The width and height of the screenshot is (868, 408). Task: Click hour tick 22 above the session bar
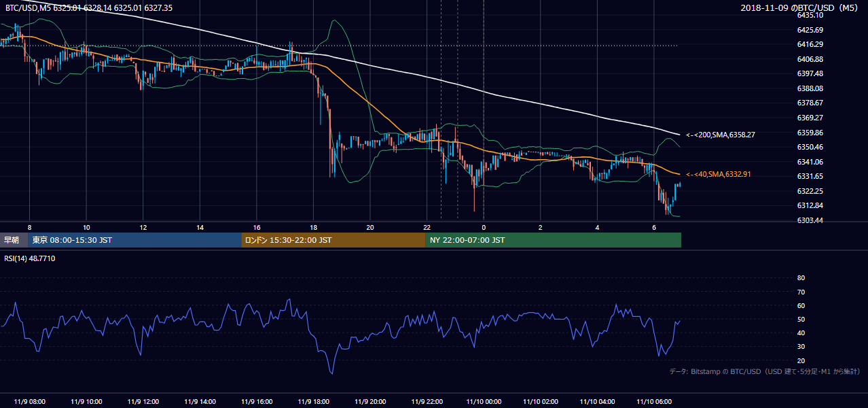point(427,227)
